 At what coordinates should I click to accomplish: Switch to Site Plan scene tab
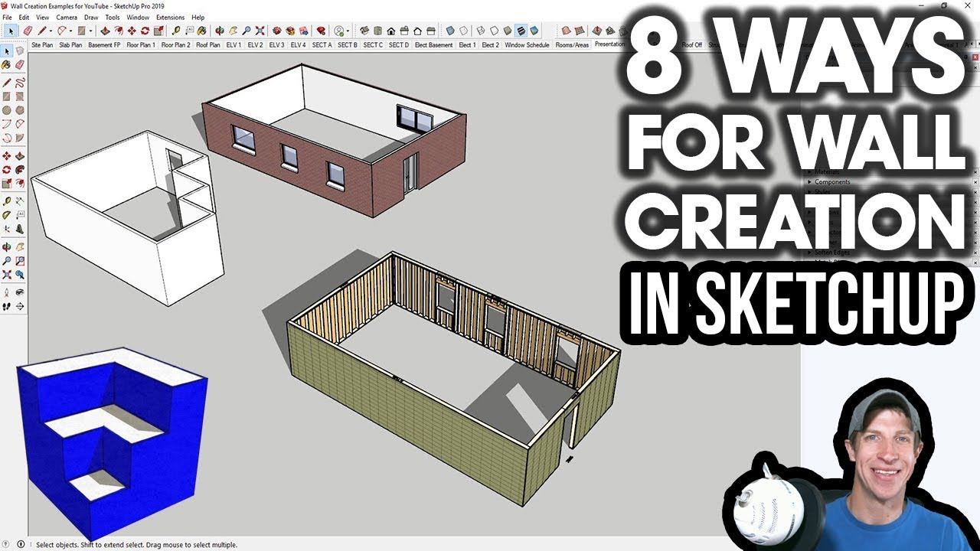coord(42,45)
